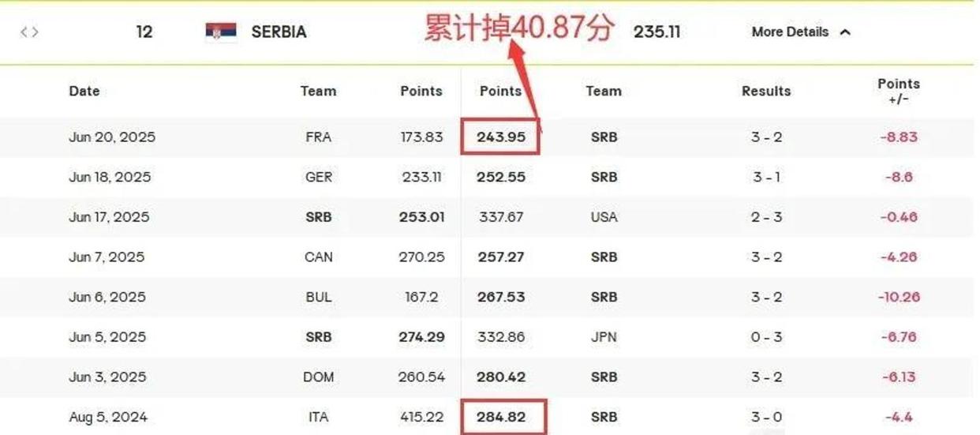Viewport: 980px width, 435px height.
Task: Click the USA team entry
Action: click(604, 217)
